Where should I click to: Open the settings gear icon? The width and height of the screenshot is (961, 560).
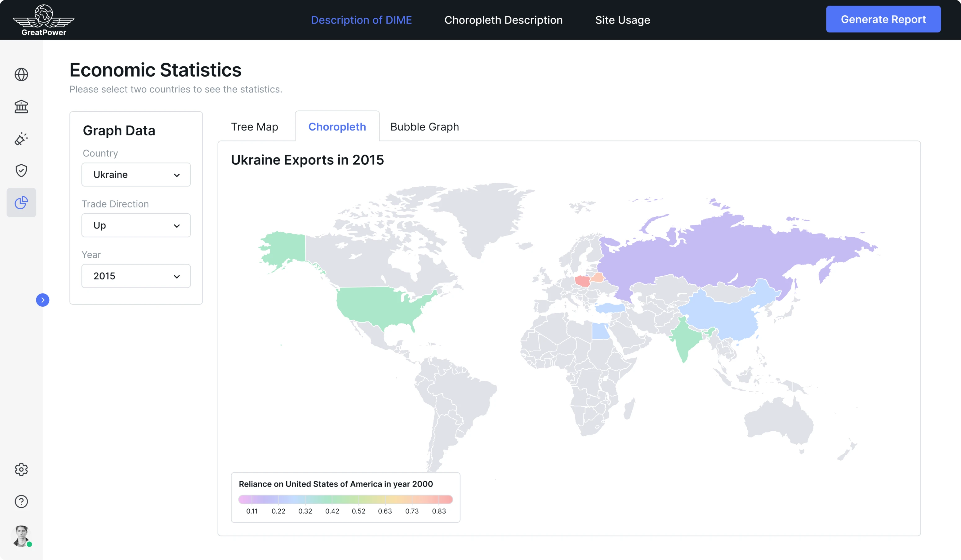pyautogui.click(x=21, y=470)
